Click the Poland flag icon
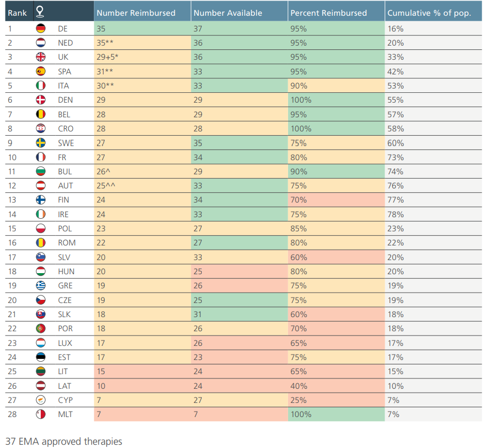491x448 pixels. coord(41,229)
